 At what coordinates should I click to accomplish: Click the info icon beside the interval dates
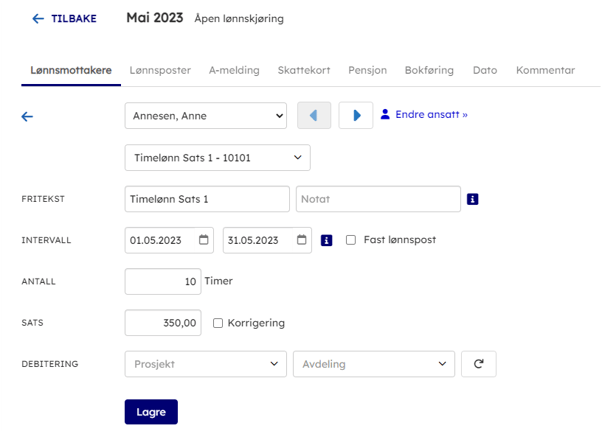326,240
